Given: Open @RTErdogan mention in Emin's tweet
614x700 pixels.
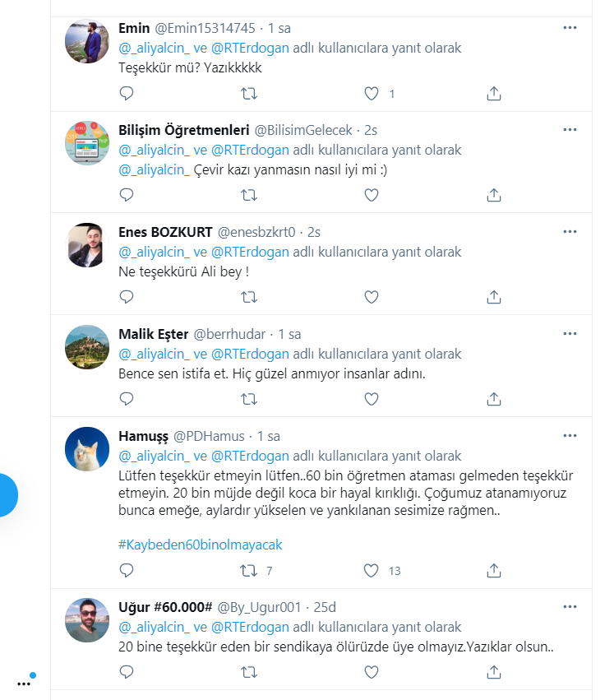Looking at the screenshot, I should [251, 48].
